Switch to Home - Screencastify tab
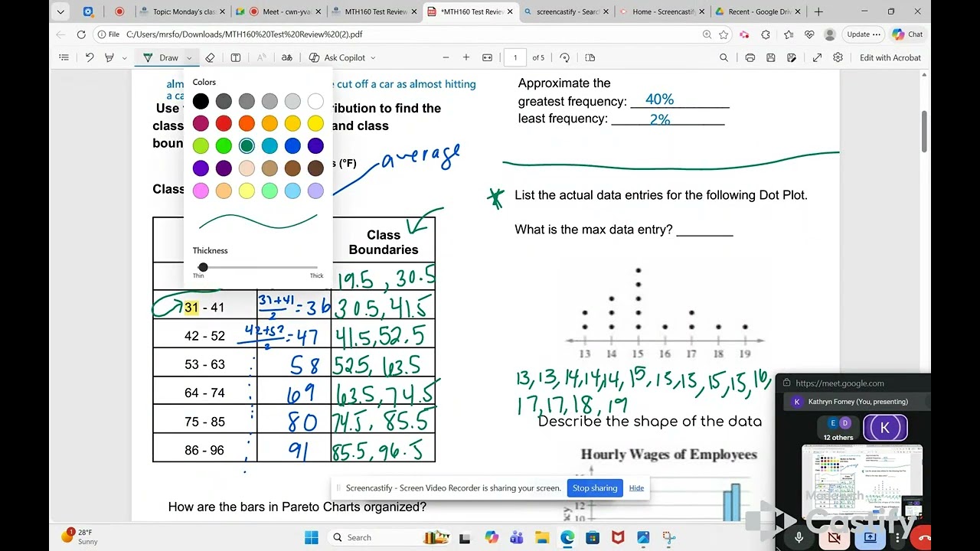980x551 pixels. click(x=663, y=11)
